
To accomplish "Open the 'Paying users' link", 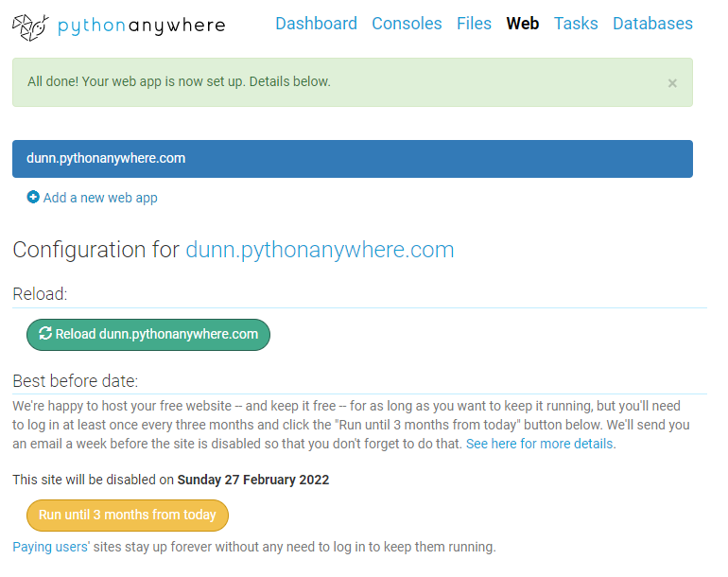I will 50,547.
